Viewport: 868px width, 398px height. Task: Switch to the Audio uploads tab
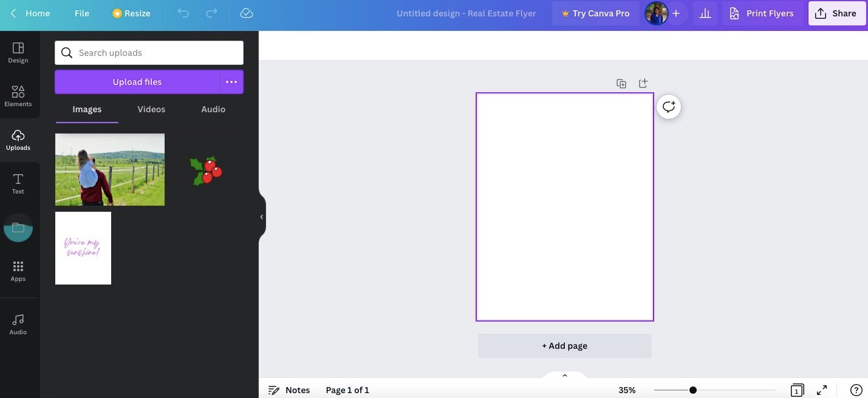[x=213, y=109]
